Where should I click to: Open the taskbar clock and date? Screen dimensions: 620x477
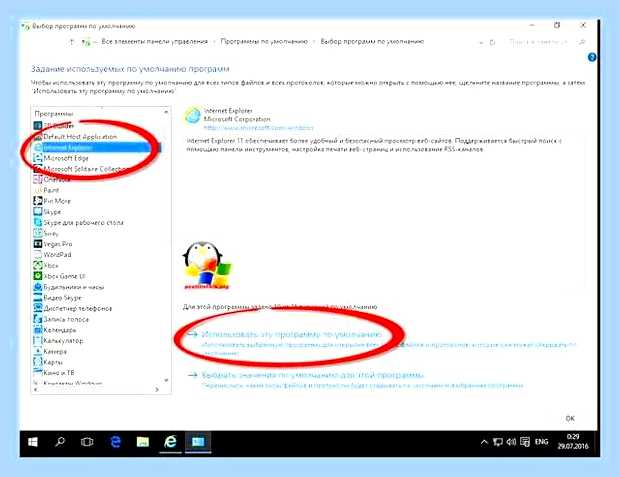click(x=573, y=441)
